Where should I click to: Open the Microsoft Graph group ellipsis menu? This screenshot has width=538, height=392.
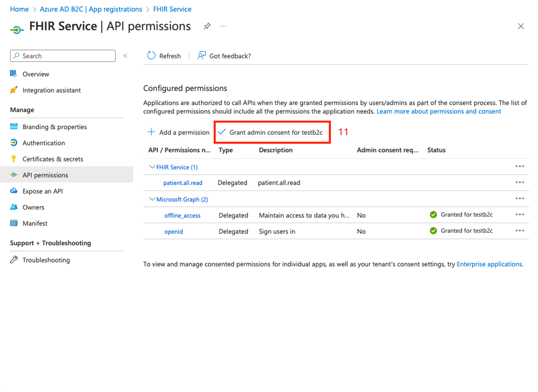coord(519,199)
